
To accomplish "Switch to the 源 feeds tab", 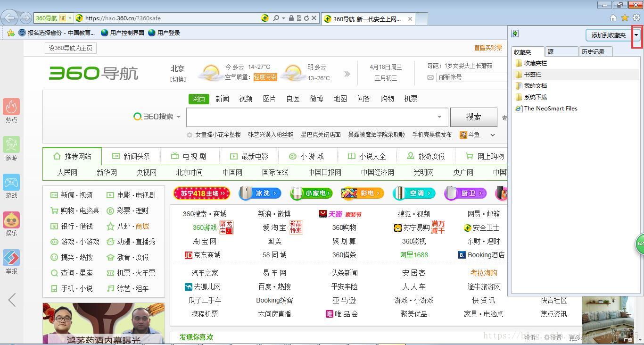I will pos(561,52).
